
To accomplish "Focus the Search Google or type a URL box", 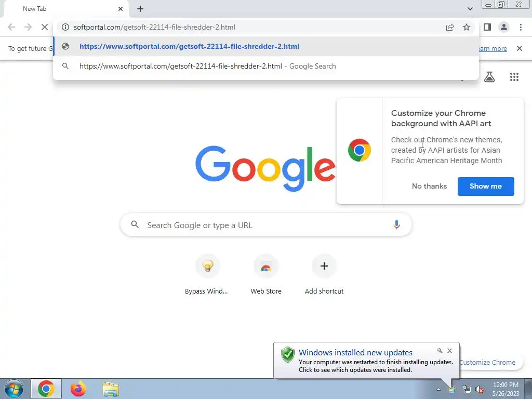I will tap(266, 224).
